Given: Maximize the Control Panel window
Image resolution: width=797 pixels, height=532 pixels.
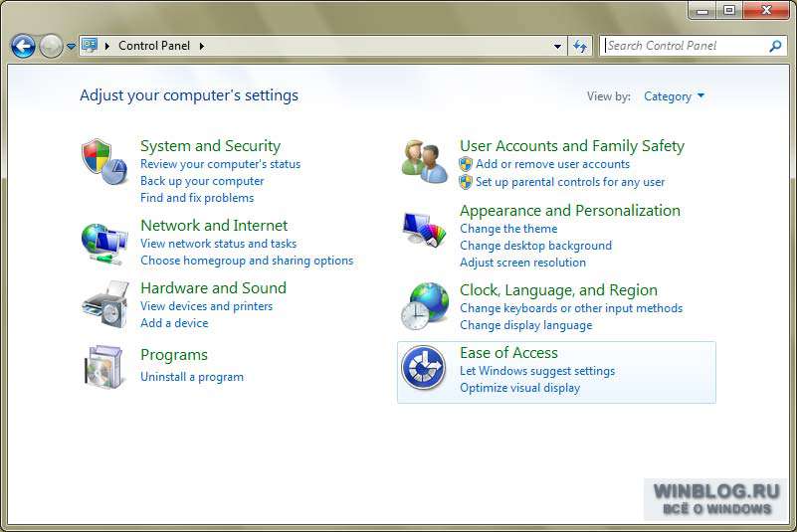Looking at the screenshot, I should [x=729, y=11].
